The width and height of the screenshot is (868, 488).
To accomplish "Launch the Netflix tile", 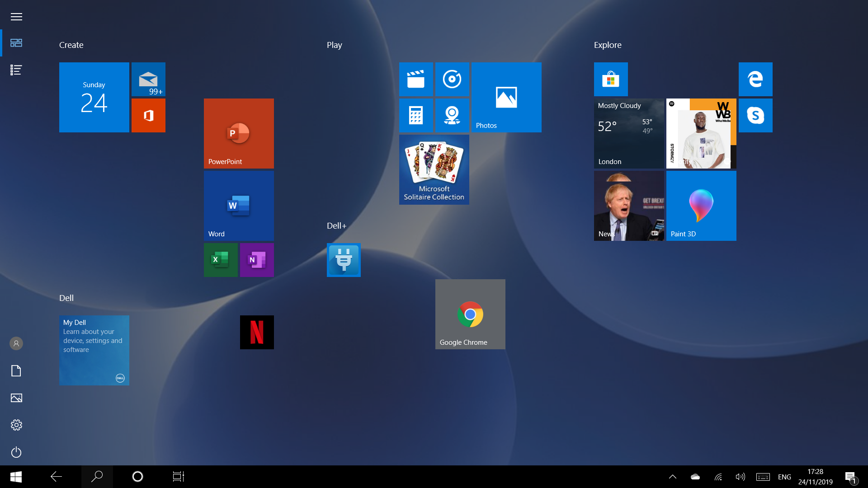I will point(257,332).
